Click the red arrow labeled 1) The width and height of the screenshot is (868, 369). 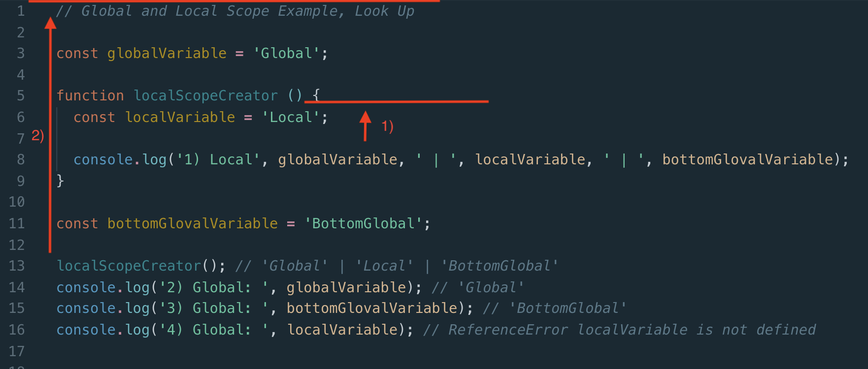(x=365, y=126)
